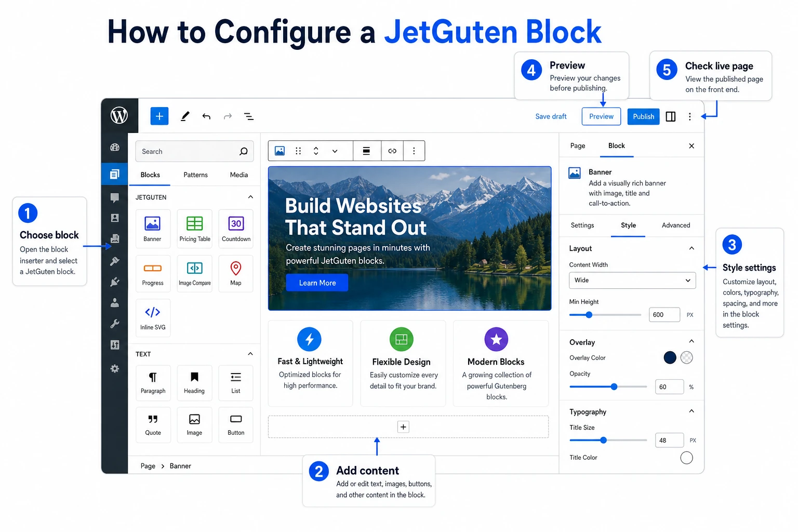
Task: Add a link from block toolbar
Action: pos(392,151)
